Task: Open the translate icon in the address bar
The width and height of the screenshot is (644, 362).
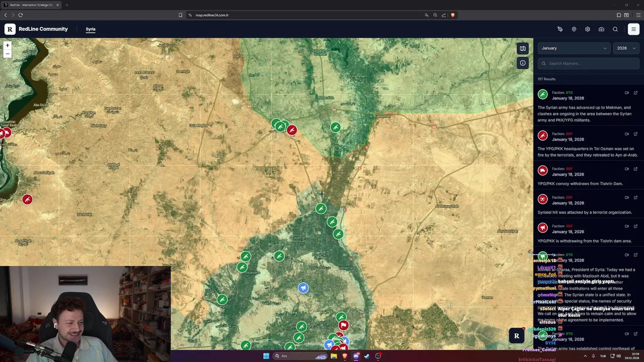Action: 427,15
